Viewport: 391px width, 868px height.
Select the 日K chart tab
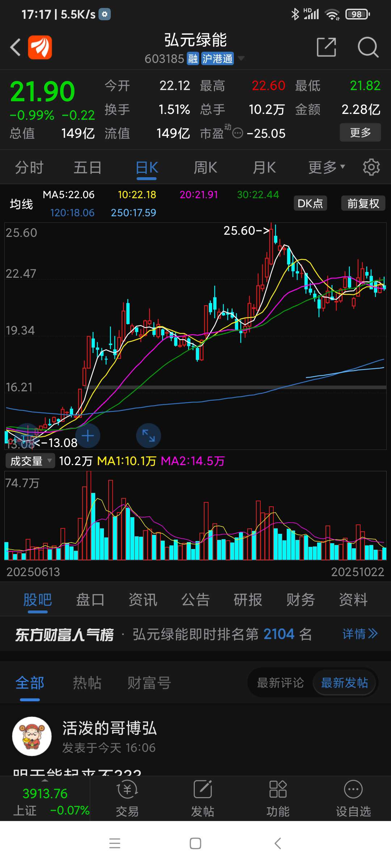point(147,167)
